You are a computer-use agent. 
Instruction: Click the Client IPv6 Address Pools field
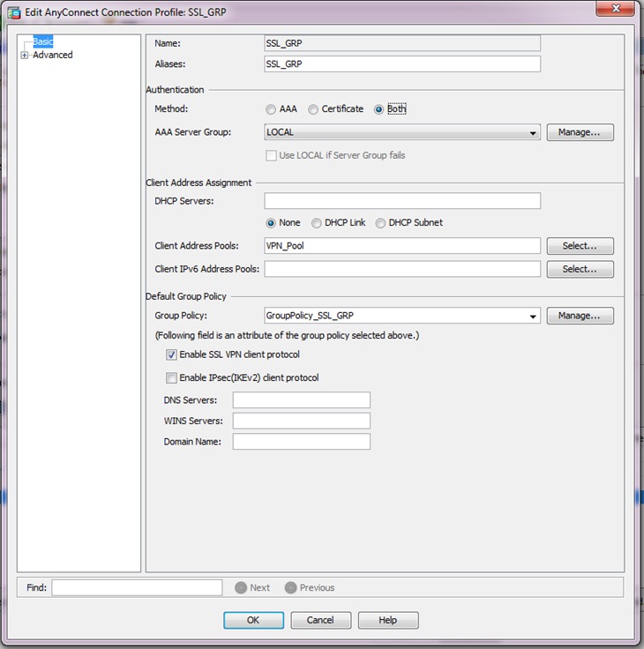pos(402,269)
